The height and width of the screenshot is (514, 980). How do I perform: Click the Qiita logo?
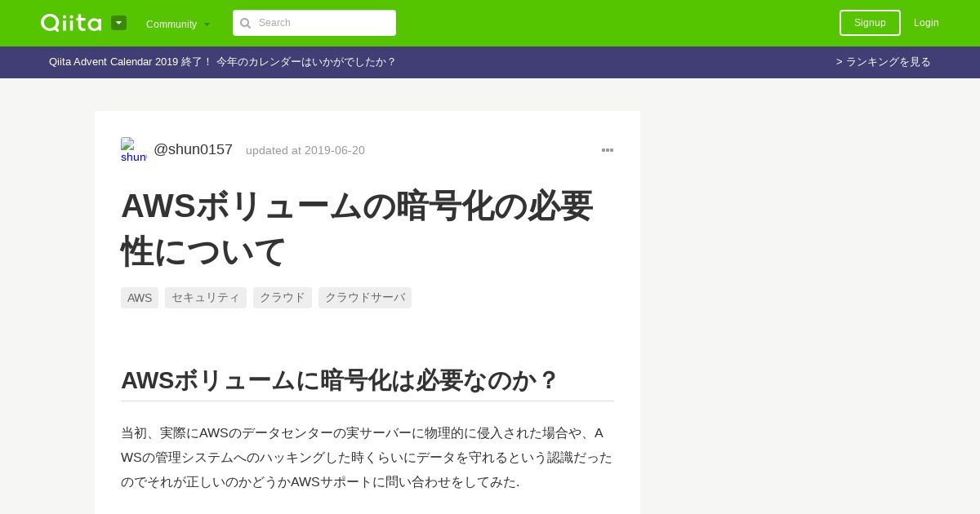click(x=71, y=23)
